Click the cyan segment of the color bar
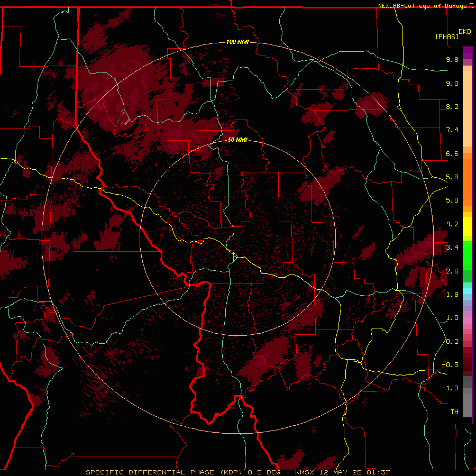The image size is (476, 476). pos(467,291)
